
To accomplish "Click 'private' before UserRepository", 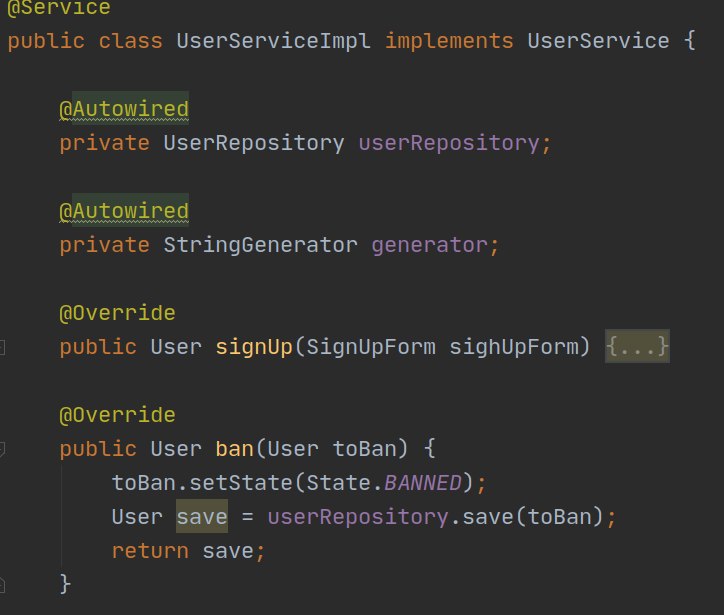I will tap(105, 143).
